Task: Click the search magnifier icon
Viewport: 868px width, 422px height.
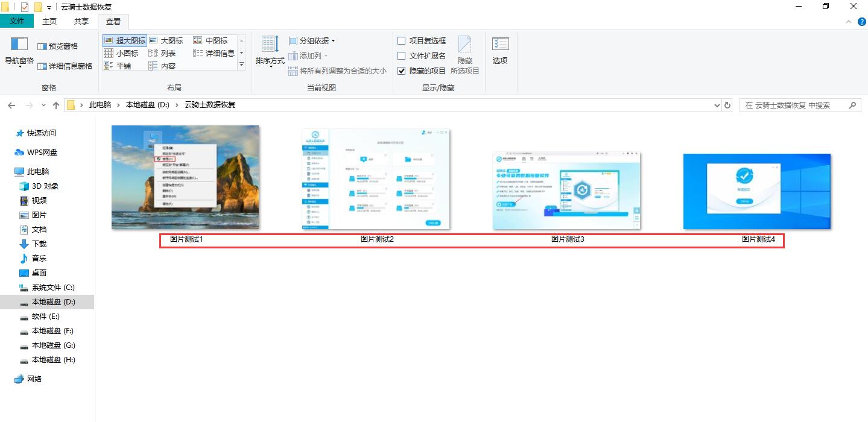Action: click(x=853, y=105)
